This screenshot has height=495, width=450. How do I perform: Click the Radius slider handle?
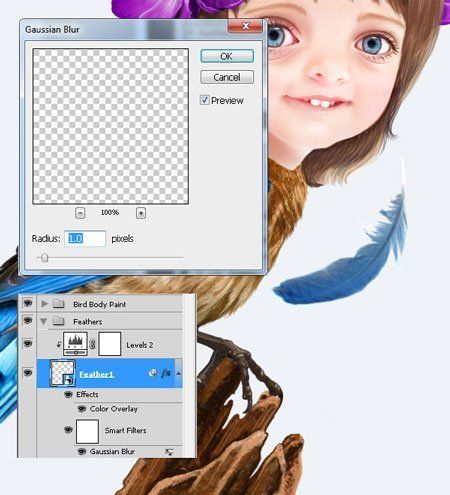(x=45, y=258)
